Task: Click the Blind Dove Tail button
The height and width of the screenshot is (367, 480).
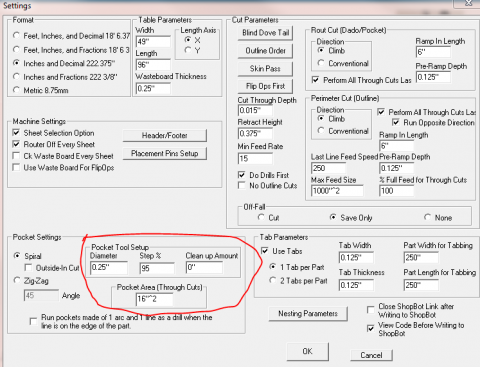Action: pos(265,33)
